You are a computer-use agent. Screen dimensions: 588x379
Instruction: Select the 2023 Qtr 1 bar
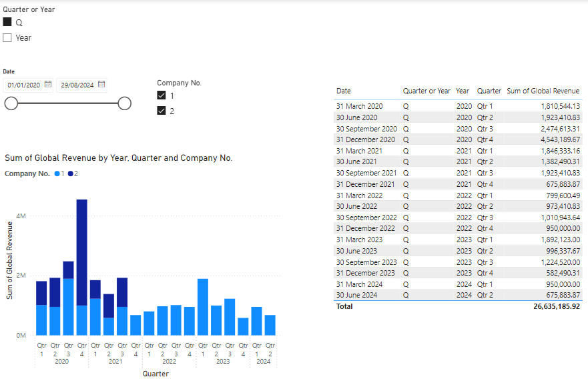[x=203, y=307]
